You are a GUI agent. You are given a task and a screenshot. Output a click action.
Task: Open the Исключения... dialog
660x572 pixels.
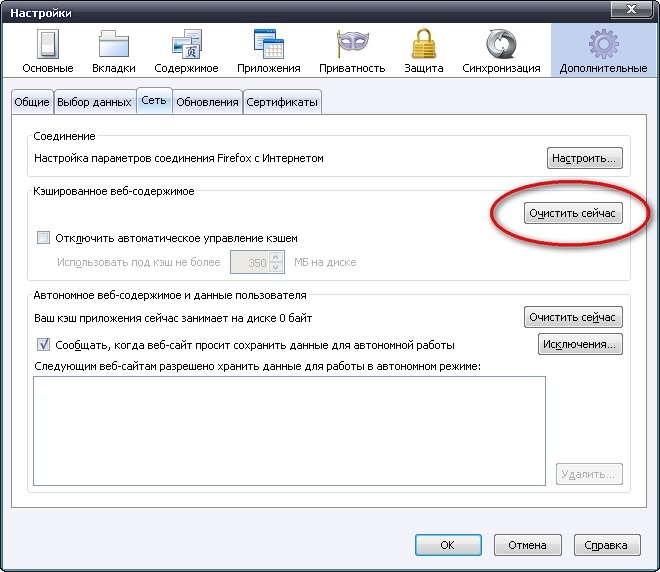tap(580, 344)
